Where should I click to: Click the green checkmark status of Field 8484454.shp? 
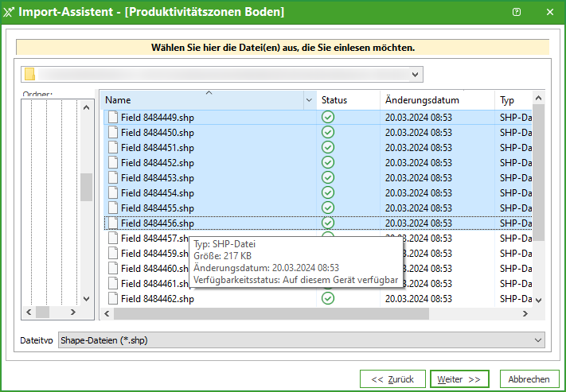point(328,192)
